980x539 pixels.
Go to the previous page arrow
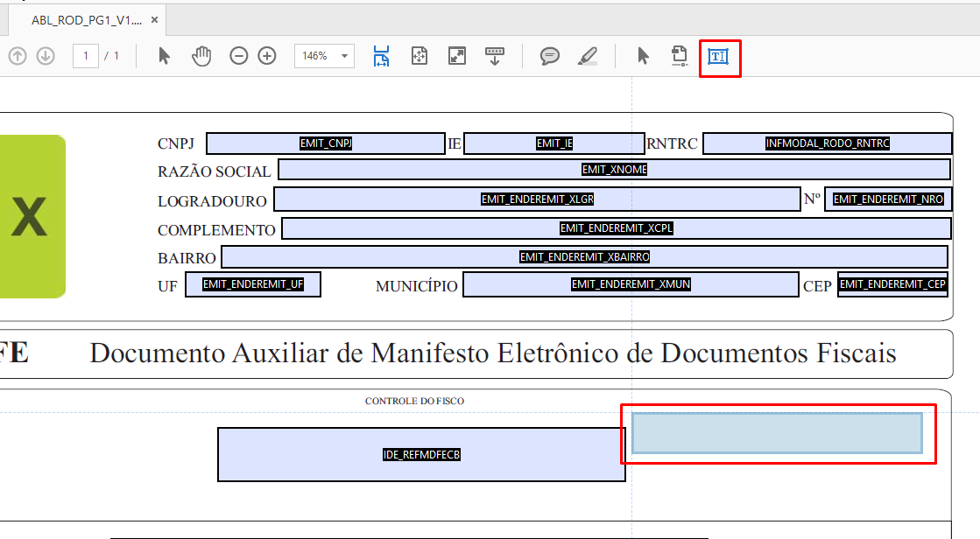(x=18, y=56)
